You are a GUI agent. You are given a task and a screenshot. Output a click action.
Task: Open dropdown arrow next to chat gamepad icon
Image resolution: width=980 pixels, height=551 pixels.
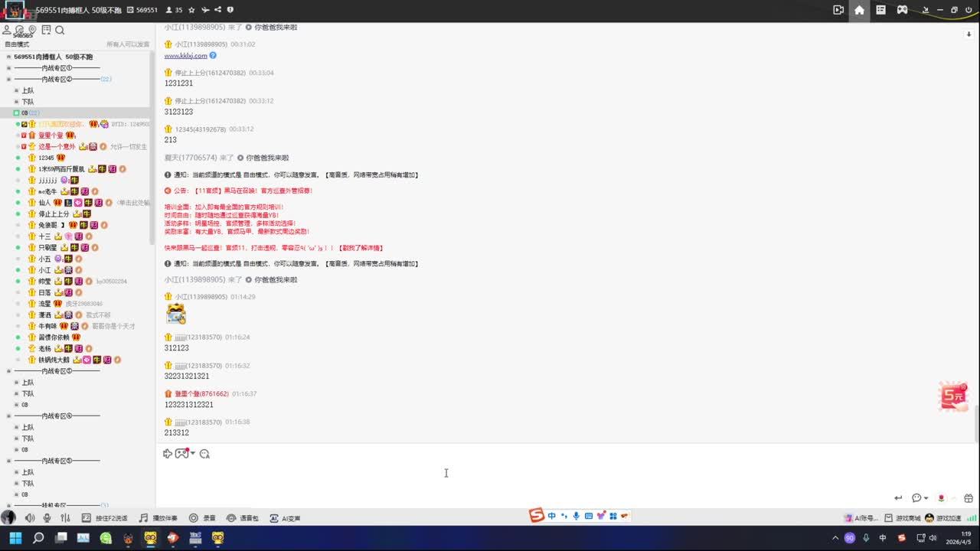(193, 453)
